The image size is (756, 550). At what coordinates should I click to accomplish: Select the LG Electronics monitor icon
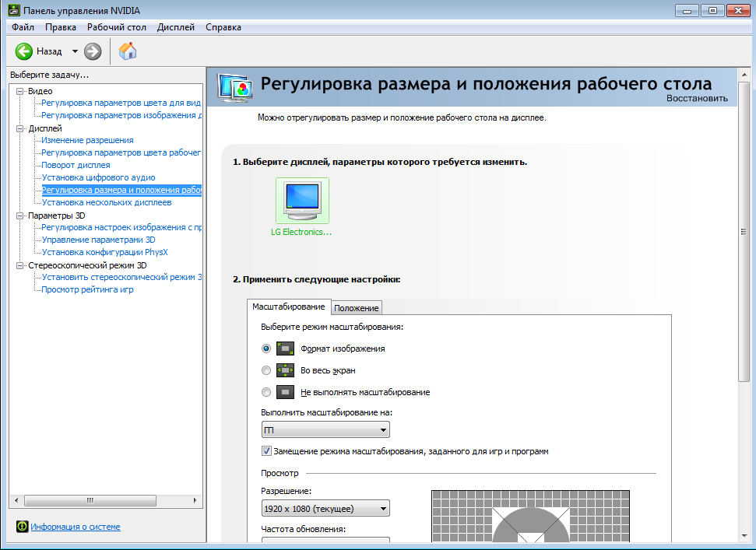coord(302,200)
